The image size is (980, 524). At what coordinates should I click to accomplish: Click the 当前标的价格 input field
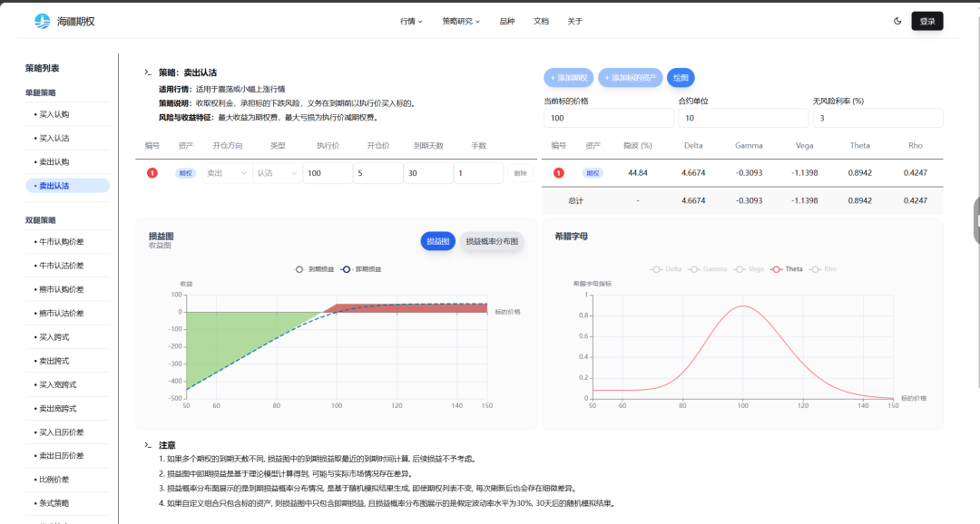tap(607, 118)
